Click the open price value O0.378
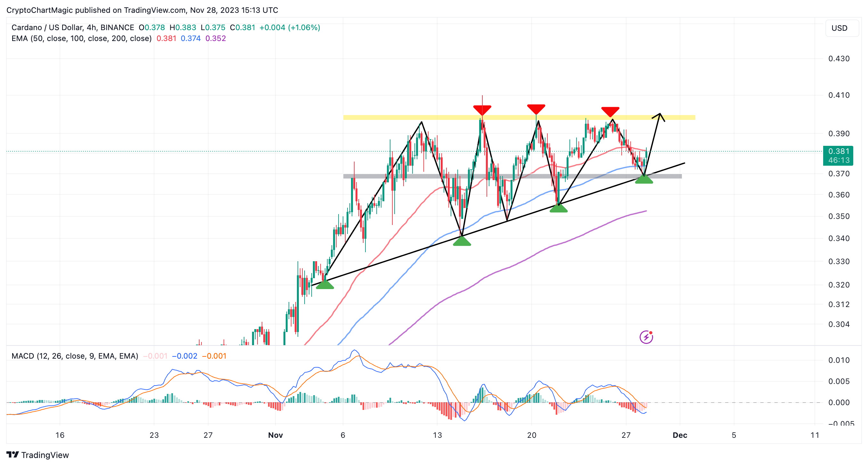Viewport: 868px width, 466px height. [152, 27]
